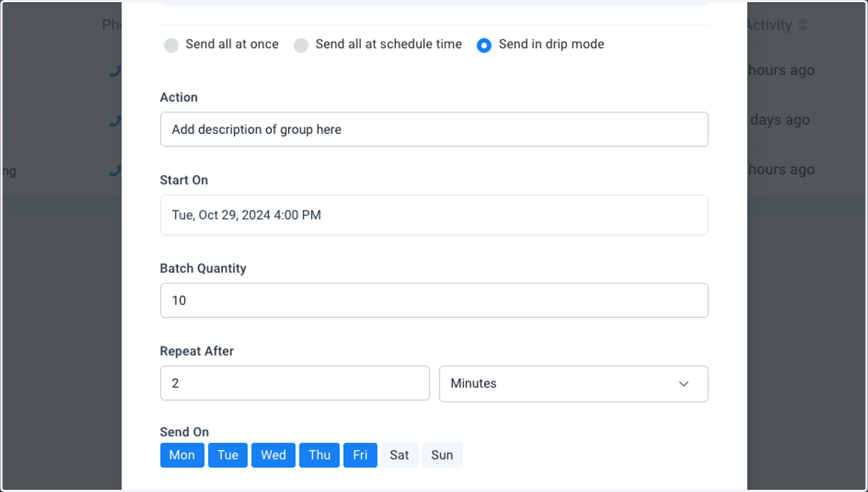The height and width of the screenshot is (492, 868).
Task: Sort by Activity column arrows in background
Action: tap(803, 25)
